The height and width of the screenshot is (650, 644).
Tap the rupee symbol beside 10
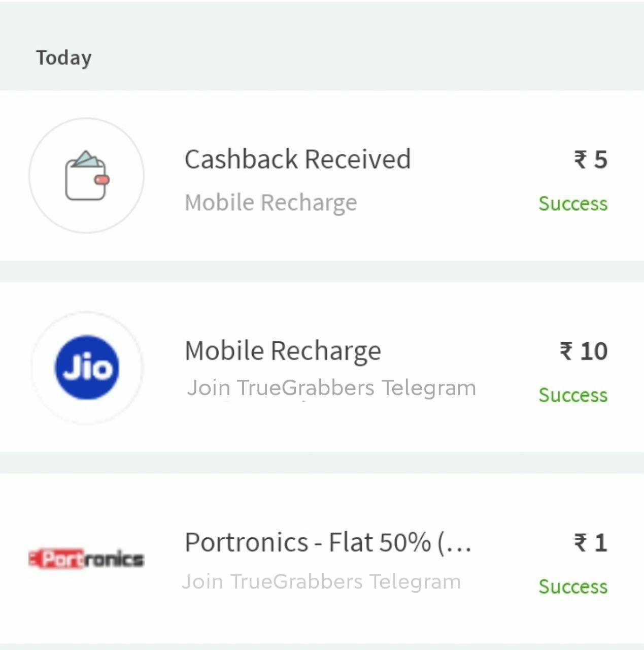pyautogui.click(x=566, y=351)
